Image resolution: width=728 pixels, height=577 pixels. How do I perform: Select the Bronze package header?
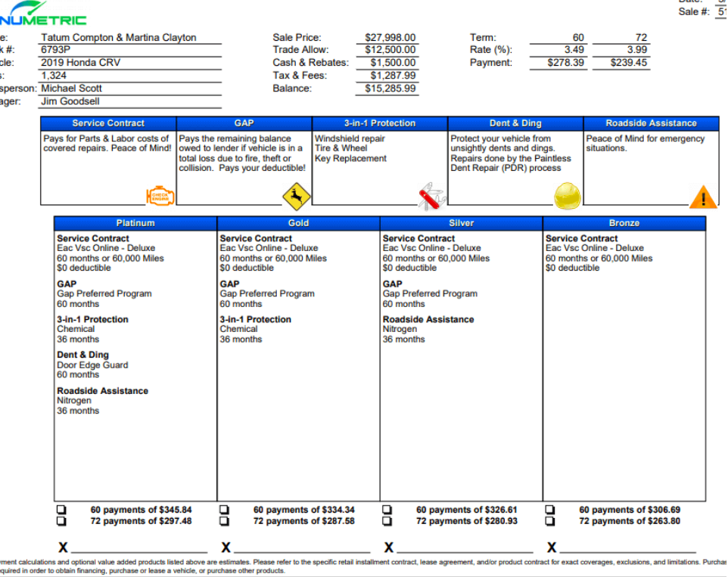pos(624,223)
